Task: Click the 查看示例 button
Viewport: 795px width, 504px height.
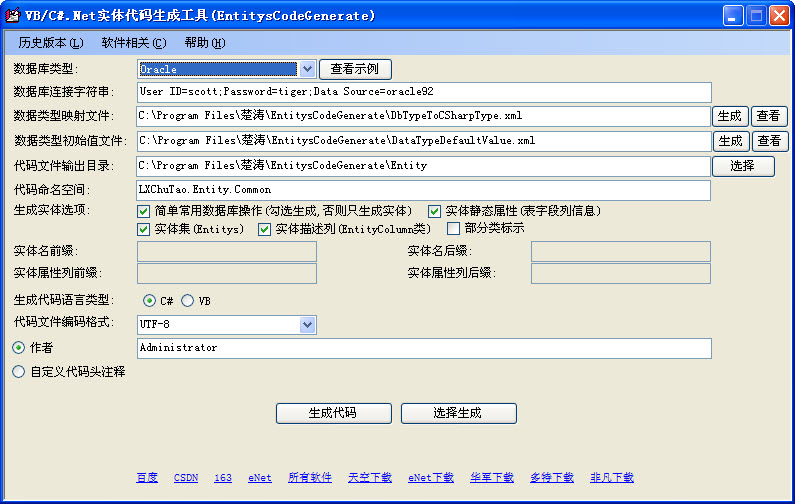Action: pos(355,69)
